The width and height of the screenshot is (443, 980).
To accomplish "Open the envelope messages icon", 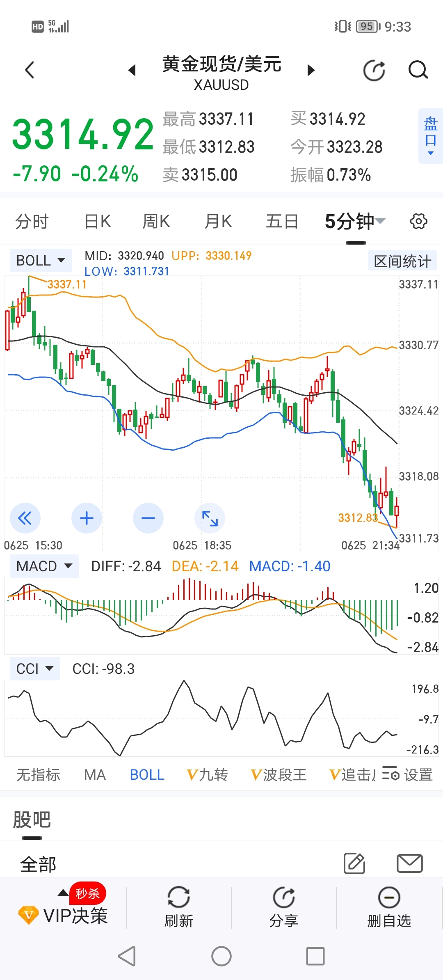I will pos(410,863).
